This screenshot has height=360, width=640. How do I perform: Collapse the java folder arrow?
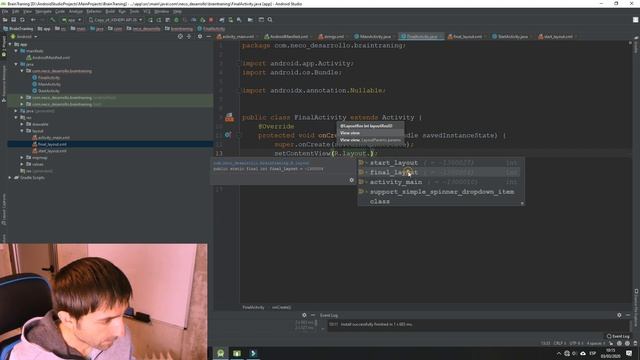click(16, 64)
